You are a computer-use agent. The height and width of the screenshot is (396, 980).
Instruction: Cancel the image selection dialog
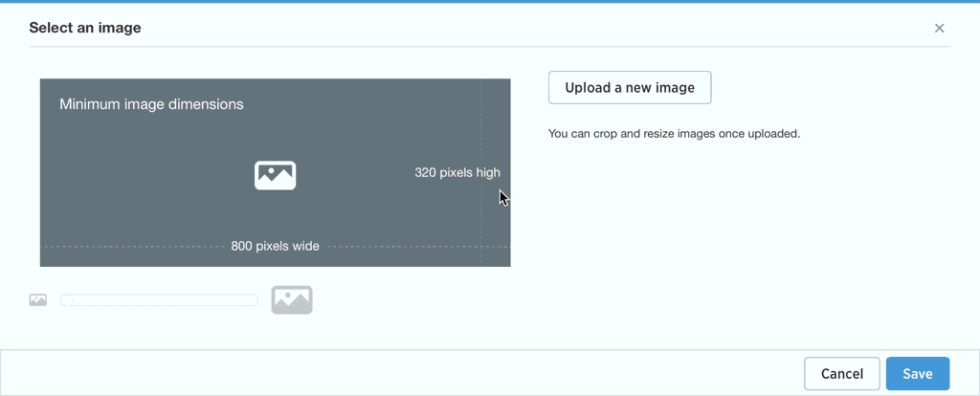pyautogui.click(x=841, y=373)
